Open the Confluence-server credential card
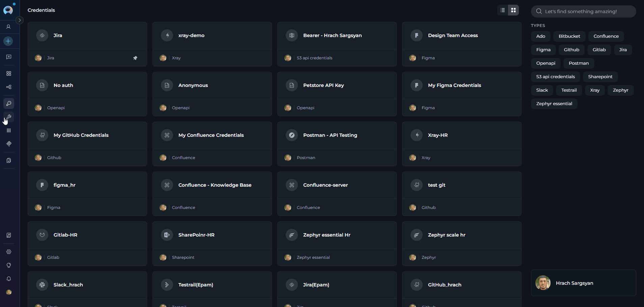The height and width of the screenshot is (307, 644). [x=337, y=194]
